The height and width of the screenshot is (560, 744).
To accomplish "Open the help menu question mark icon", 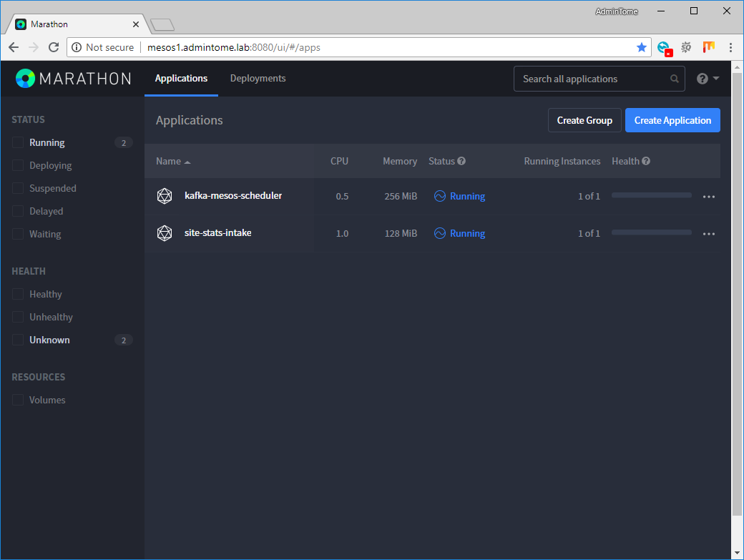I will point(702,78).
